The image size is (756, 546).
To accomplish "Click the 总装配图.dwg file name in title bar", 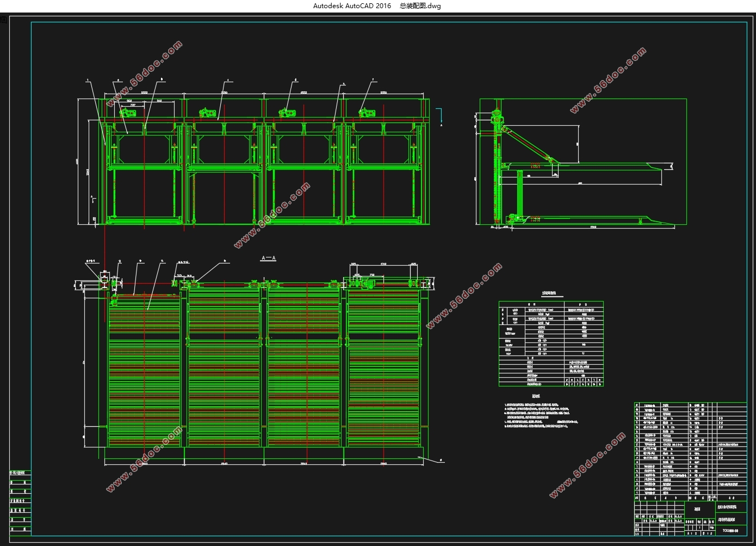I will click(420, 6).
